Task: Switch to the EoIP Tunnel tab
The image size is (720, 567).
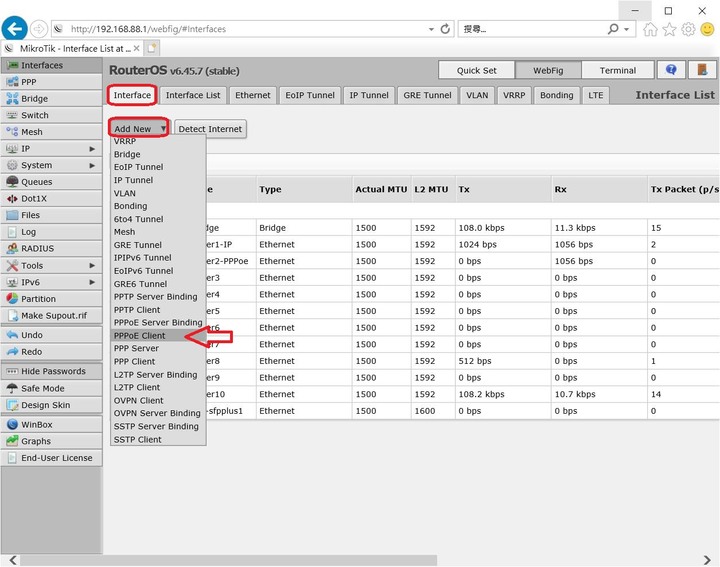Action: (310, 95)
